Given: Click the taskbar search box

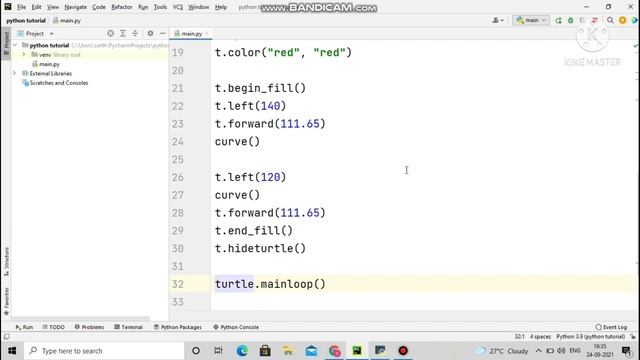Looking at the screenshot, I should (x=104, y=351).
